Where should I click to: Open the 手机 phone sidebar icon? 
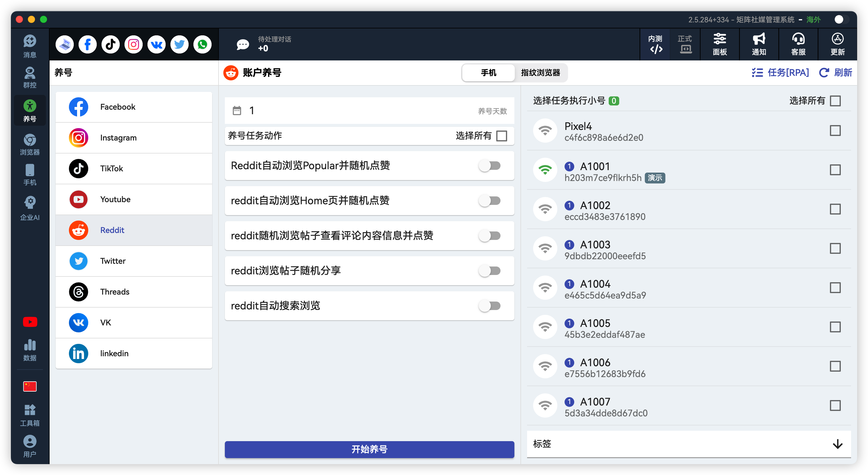30,175
